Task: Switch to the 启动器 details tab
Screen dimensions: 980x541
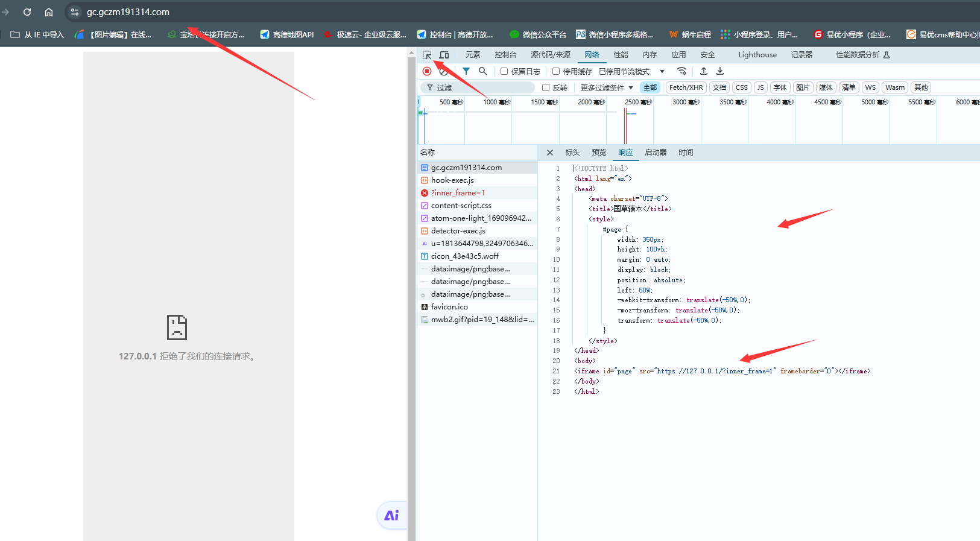Action: pyautogui.click(x=656, y=153)
